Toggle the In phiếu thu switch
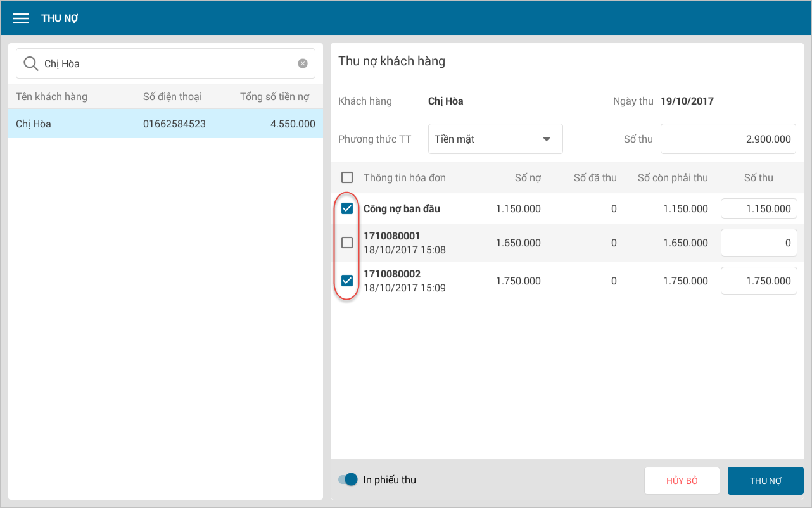The width and height of the screenshot is (812, 508). point(348,479)
